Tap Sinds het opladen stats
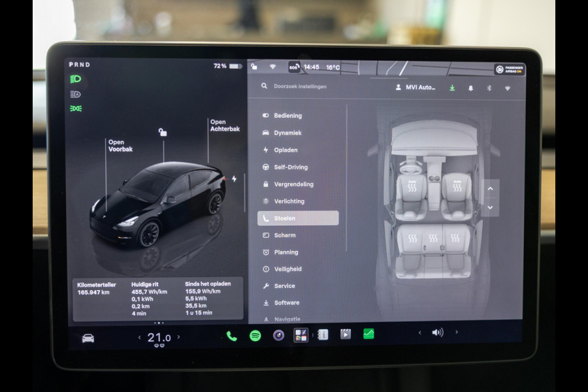Viewport: 588px width, 392px height. coord(208,298)
